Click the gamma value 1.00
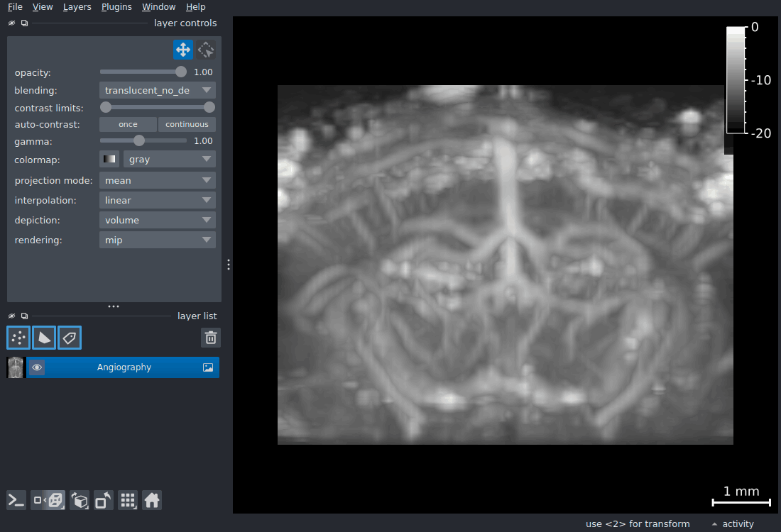 (203, 141)
